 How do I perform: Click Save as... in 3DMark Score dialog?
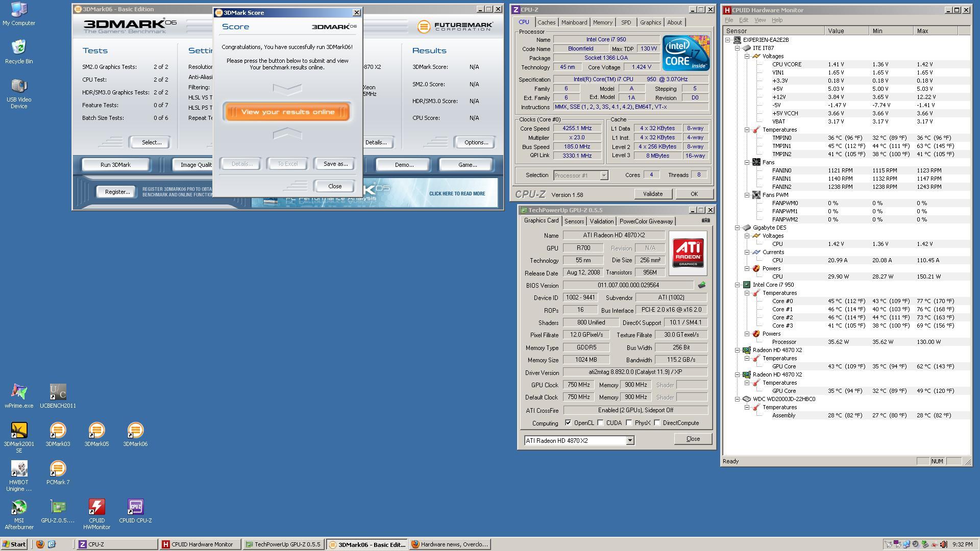335,164
